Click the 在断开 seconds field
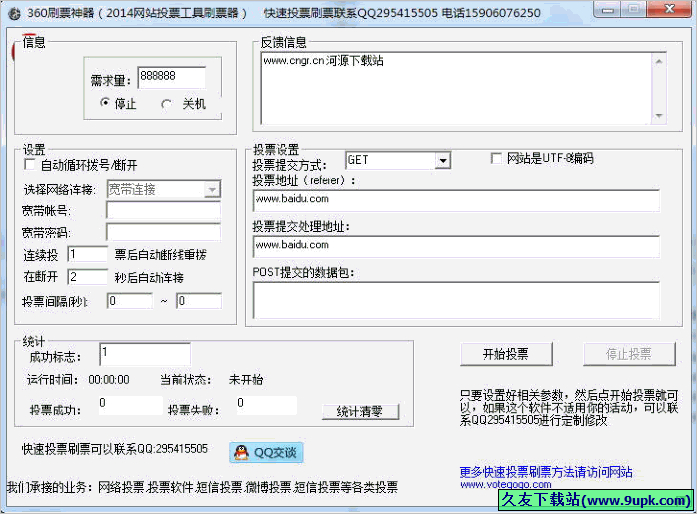This screenshot has width=697, height=514. coord(88,277)
